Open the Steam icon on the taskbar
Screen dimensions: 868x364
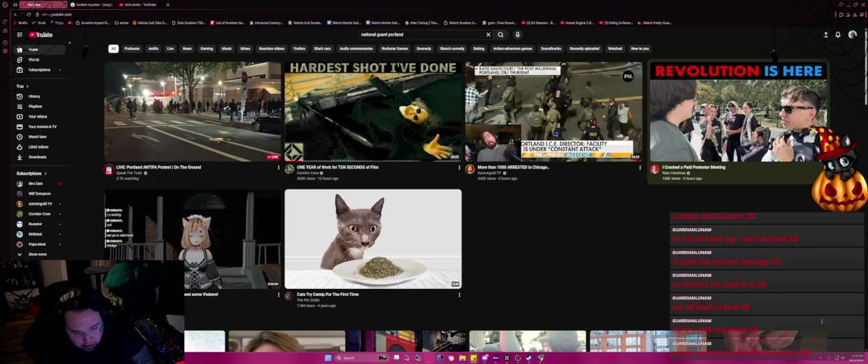[x=529, y=358]
